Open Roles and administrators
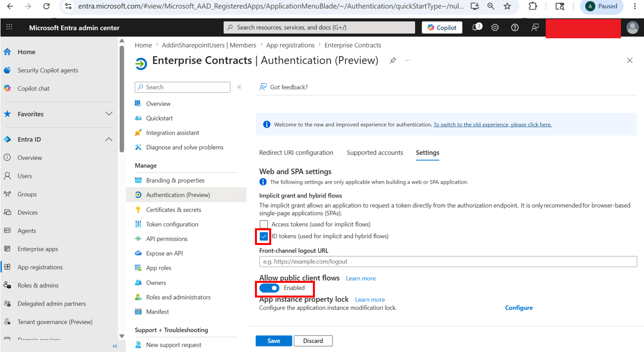The image size is (644, 354). coord(178,297)
